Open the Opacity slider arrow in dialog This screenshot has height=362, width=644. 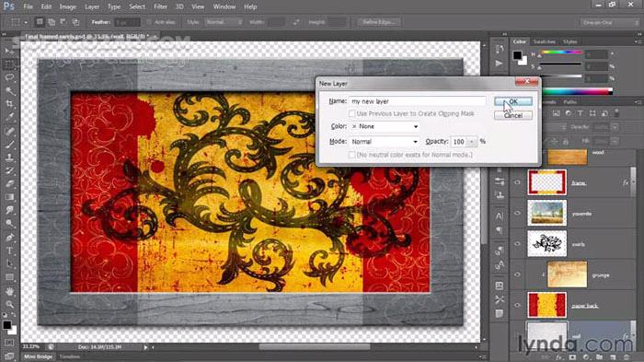click(472, 142)
